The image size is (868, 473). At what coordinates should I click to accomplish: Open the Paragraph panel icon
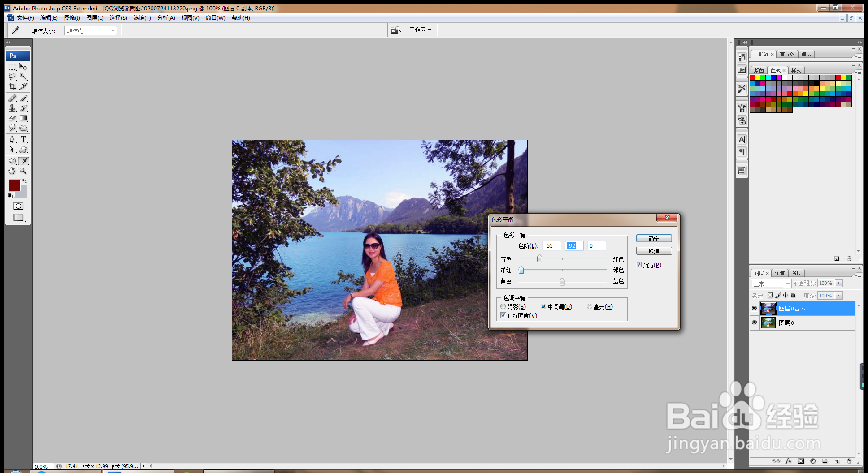pos(742,152)
